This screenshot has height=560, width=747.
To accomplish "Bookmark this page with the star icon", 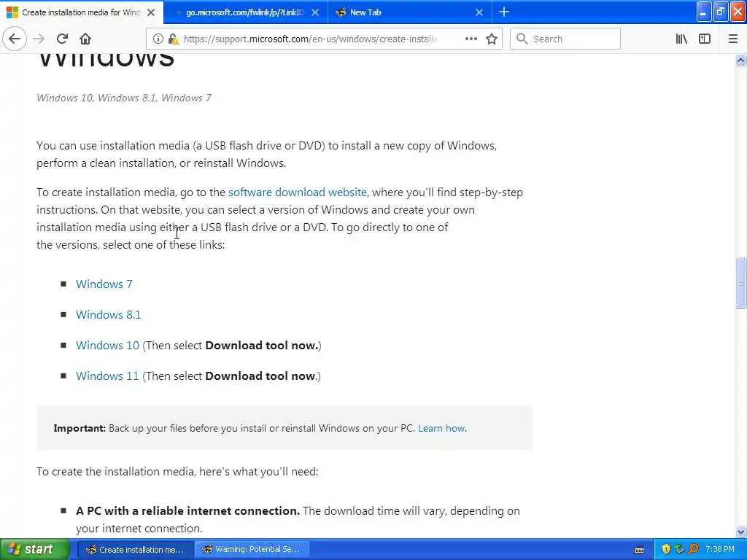I will point(492,39).
